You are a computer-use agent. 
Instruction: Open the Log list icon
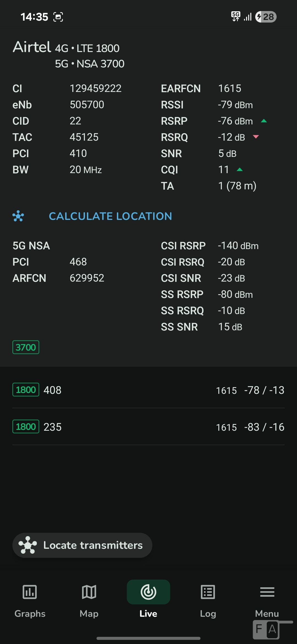pos(208,592)
